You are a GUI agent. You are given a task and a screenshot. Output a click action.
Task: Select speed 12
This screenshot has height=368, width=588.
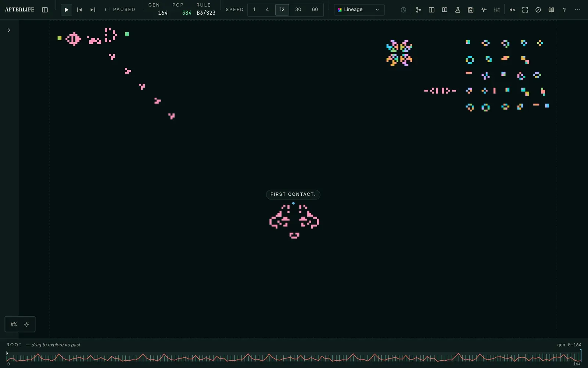(282, 10)
